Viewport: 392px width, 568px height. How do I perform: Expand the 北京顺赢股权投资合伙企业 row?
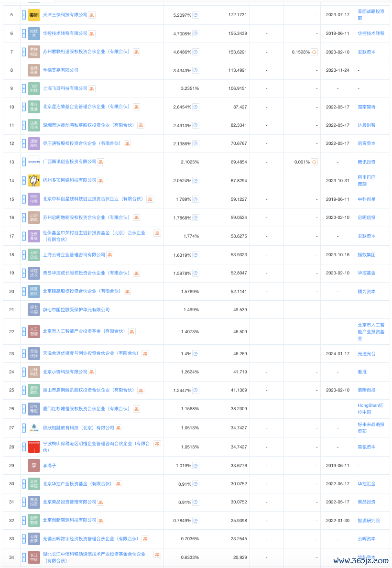click(24, 291)
